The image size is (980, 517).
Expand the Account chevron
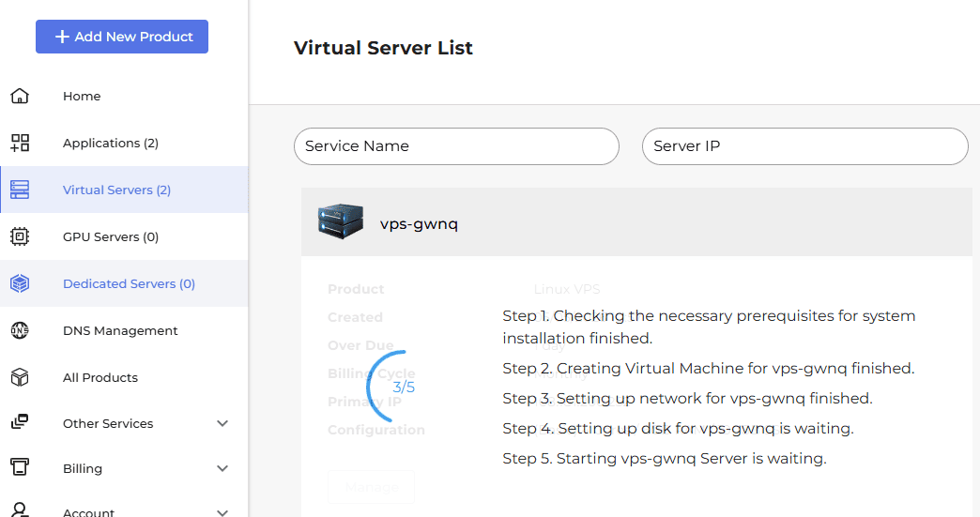222,512
